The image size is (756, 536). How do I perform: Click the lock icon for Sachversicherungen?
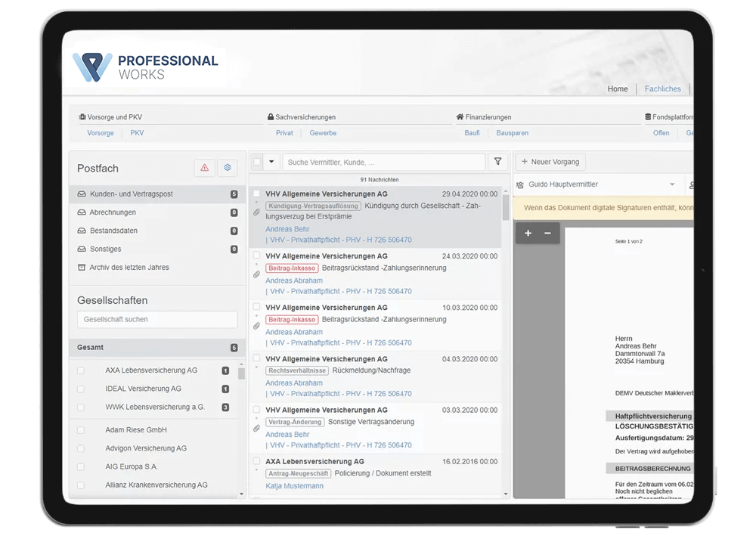click(x=271, y=116)
